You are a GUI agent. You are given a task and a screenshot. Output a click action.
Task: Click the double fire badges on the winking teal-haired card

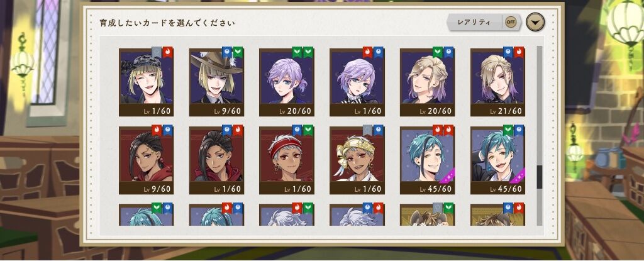[443, 130]
